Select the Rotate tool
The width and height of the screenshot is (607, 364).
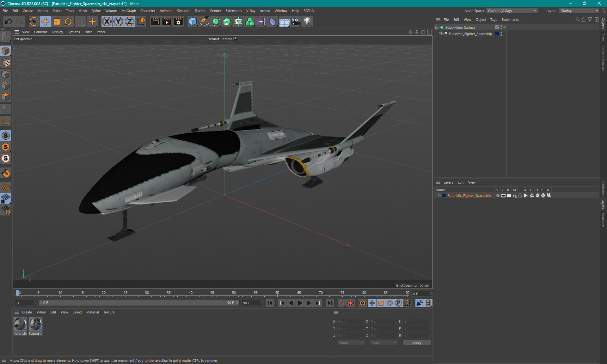[68, 21]
